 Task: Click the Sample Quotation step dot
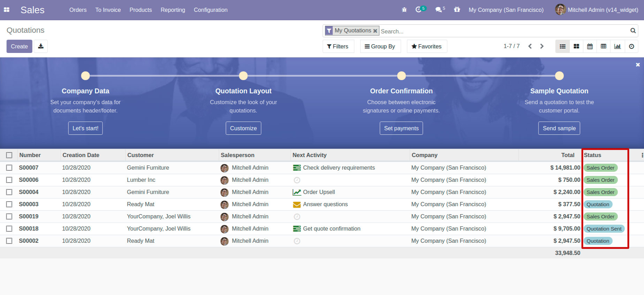559,76
